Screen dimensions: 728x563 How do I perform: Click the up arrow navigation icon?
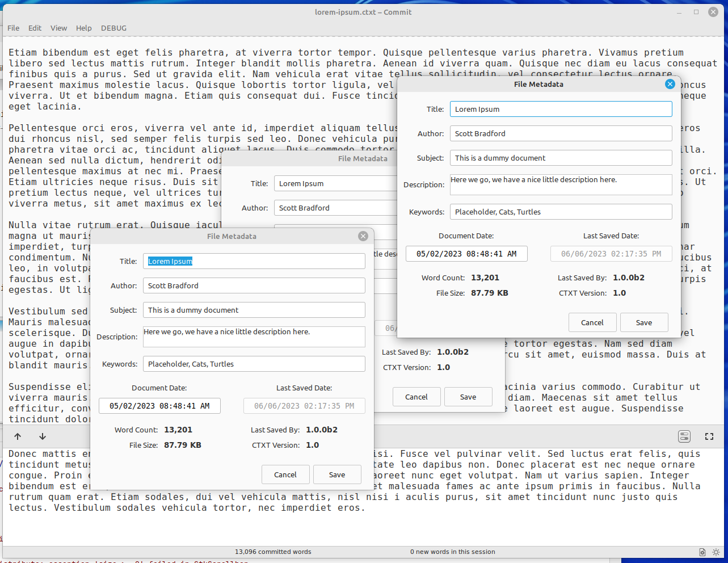[x=18, y=436]
